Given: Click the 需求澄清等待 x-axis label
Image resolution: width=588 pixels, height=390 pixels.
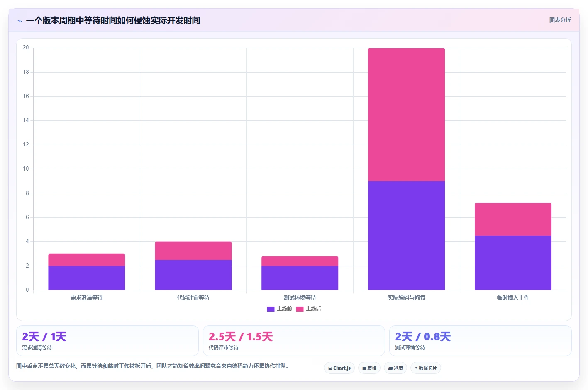Looking at the screenshot, I should point(87,297).
